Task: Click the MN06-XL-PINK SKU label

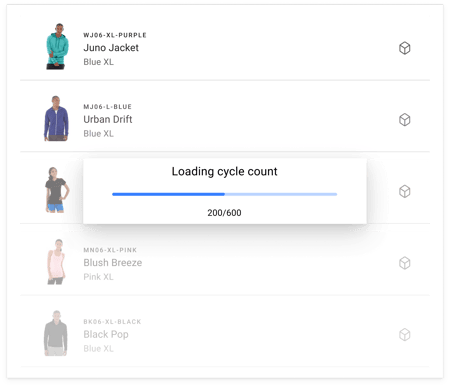Action: [x=110, y=250]
